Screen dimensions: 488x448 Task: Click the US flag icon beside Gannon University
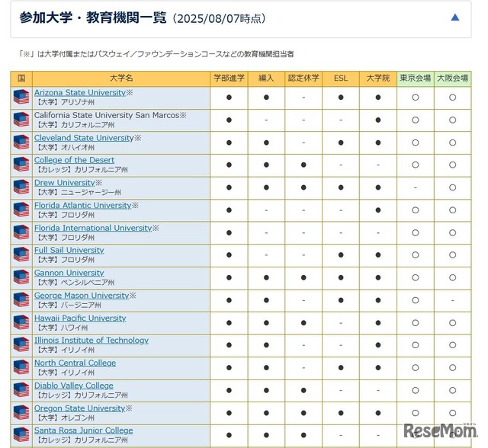[21, 277]
